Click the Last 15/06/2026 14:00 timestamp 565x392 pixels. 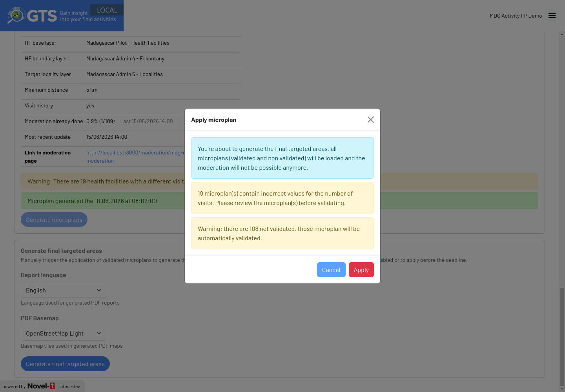tap(146, 121)
